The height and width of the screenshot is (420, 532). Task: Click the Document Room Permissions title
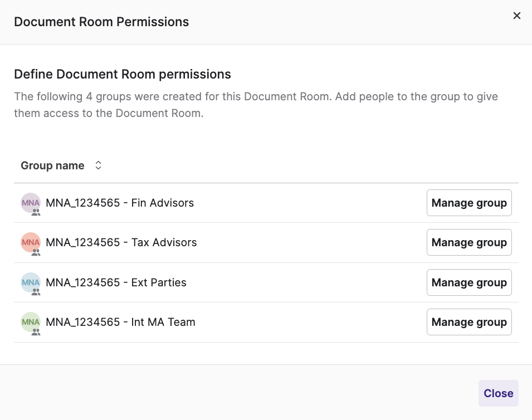pos(101,22)
